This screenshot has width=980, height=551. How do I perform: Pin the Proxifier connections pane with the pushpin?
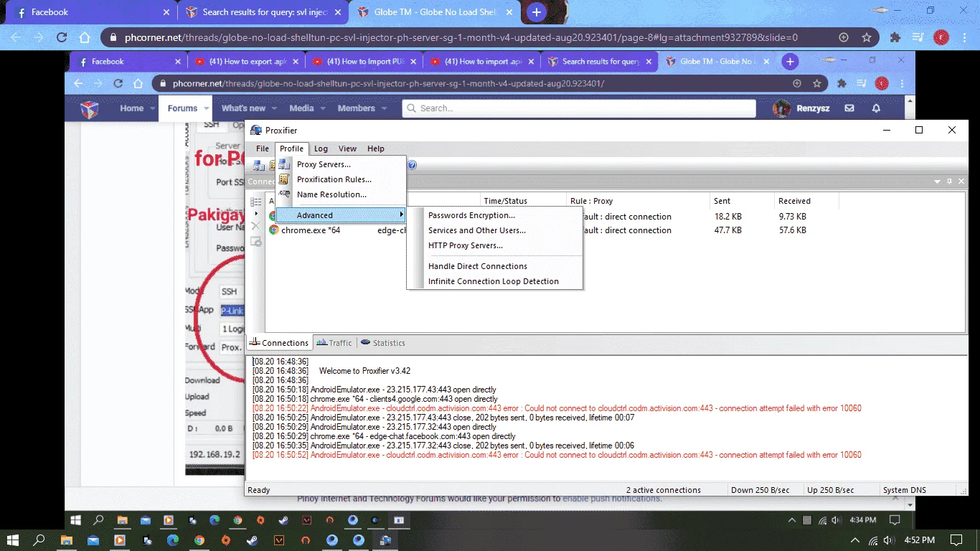pos(949,182)
